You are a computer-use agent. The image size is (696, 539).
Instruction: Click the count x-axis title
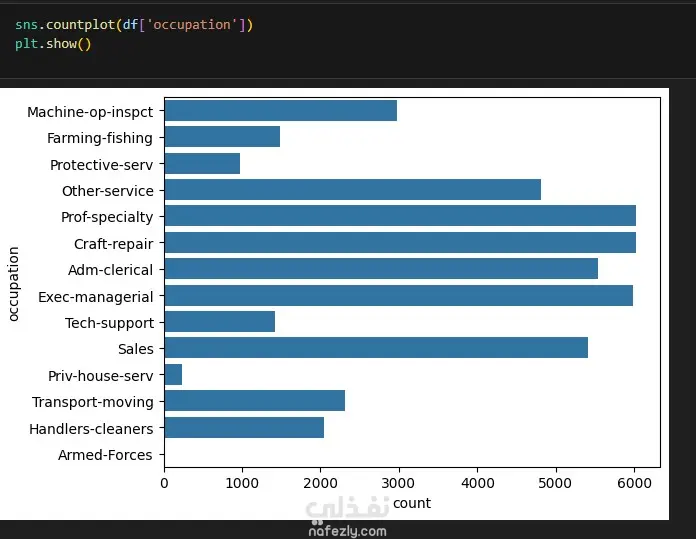[x=412, y=503]
